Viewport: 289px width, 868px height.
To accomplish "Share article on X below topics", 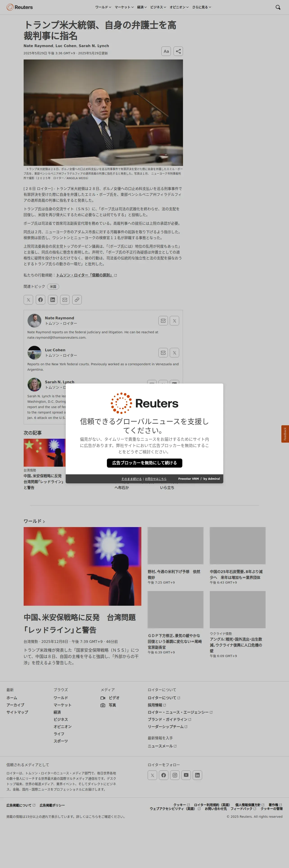I will [28, 299].
